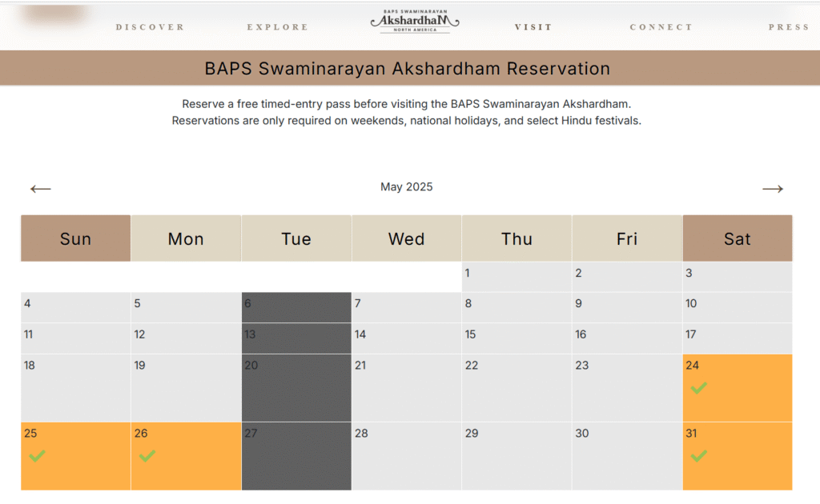The image size is (820, 504).
Task: Click closed date cell 27
Action: [x=296, y=456]
